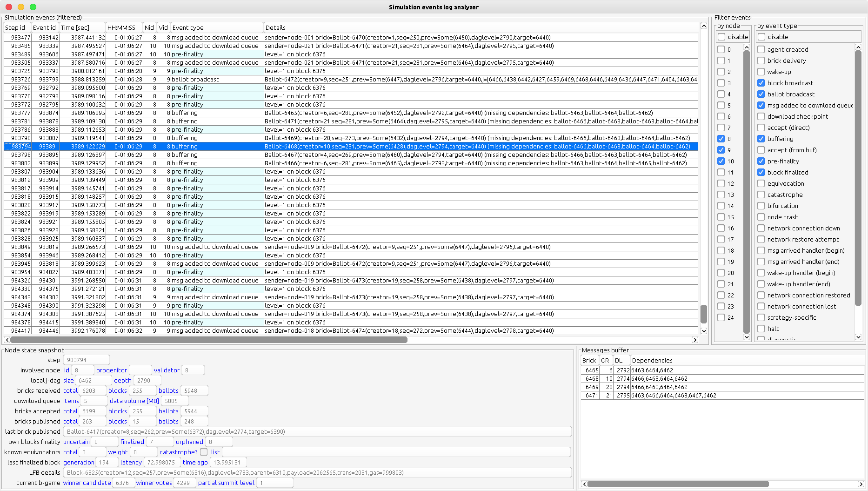
Task: Toggle the 'wake-up' event type checkbox
Action: coord(761,72)
